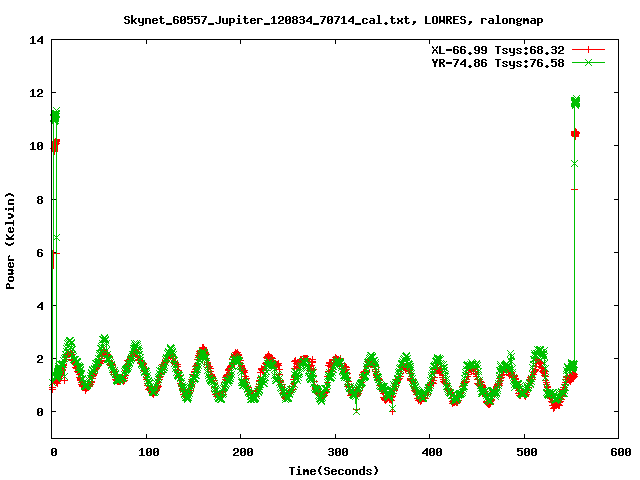Click the x-axis tick label 500

527,452
